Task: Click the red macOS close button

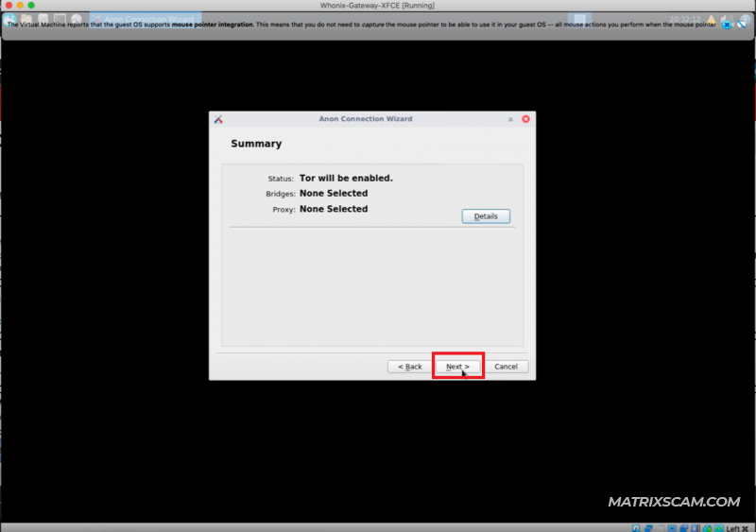Action: tap(9, 6)
